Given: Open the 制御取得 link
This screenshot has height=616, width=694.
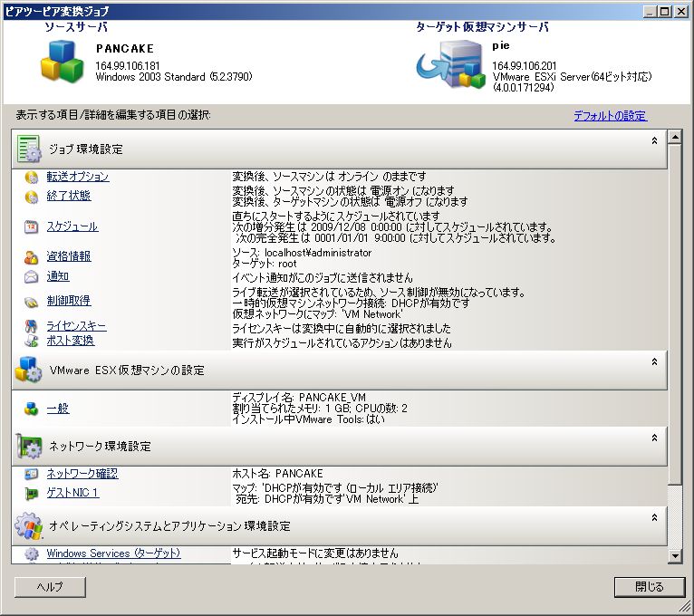Looking at the screenshot, I should (69, 301).
